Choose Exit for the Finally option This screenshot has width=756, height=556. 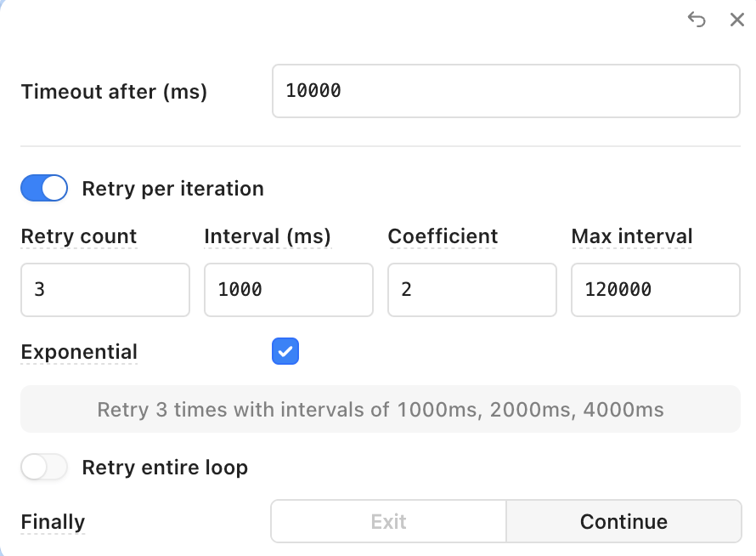coord(388,521)
